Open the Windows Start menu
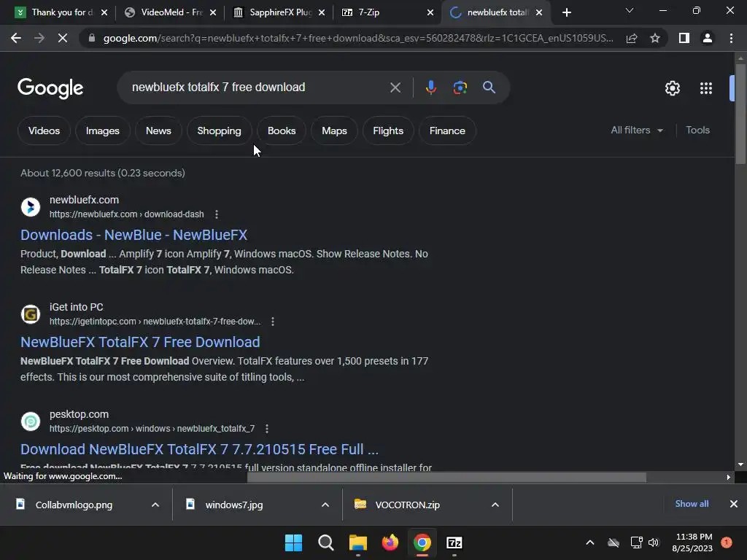Image resolution: width=747 pixels, height=560 pixels. (x=293, y=542)
